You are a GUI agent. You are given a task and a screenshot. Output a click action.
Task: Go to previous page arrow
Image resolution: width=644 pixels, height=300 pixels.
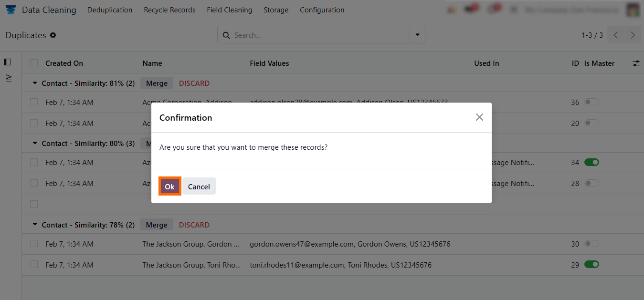pos(616,35)
